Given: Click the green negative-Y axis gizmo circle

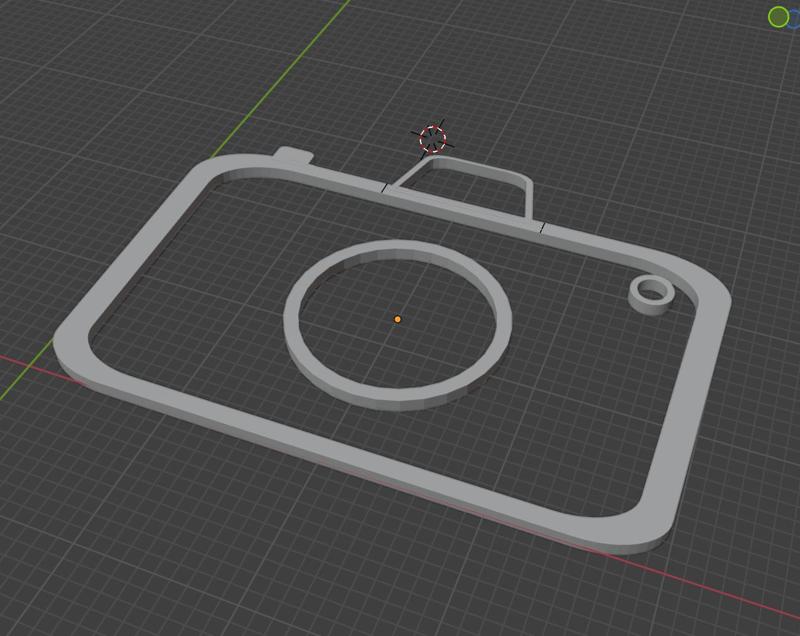Looking at the screenshot, I should point(778,17).
